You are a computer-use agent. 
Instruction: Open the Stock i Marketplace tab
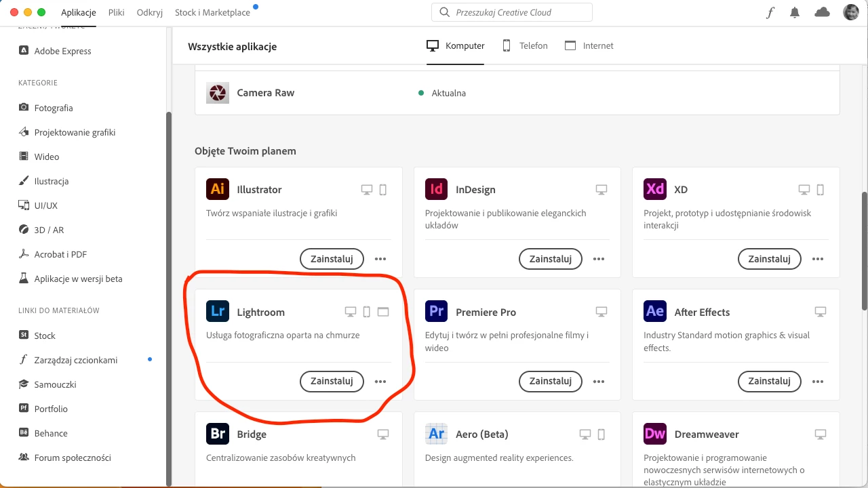[x=212, y=12]
